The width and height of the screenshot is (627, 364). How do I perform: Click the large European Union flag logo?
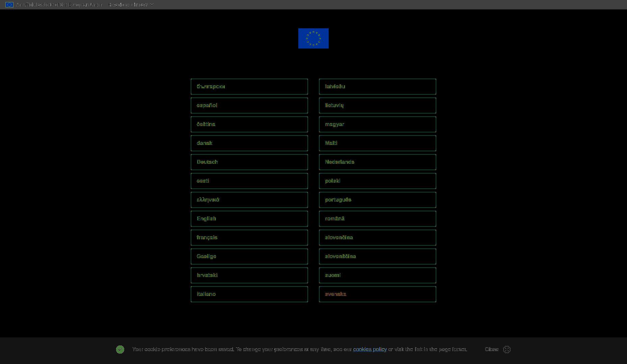[313, 38]
